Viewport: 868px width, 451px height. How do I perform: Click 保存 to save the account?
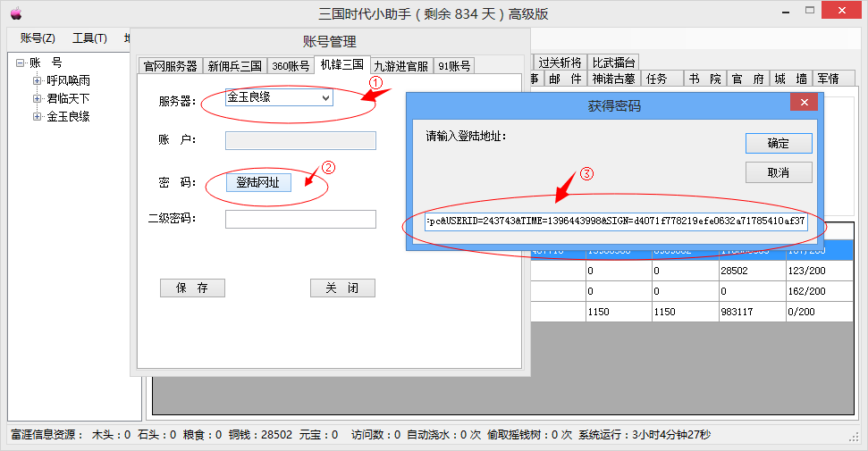tap(192, 288)
